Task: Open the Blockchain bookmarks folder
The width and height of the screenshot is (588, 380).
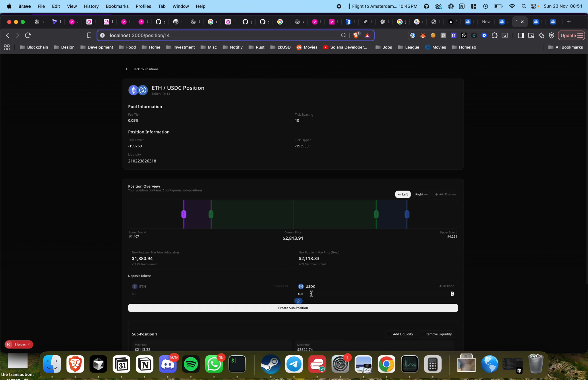Action: coord(34,47)
